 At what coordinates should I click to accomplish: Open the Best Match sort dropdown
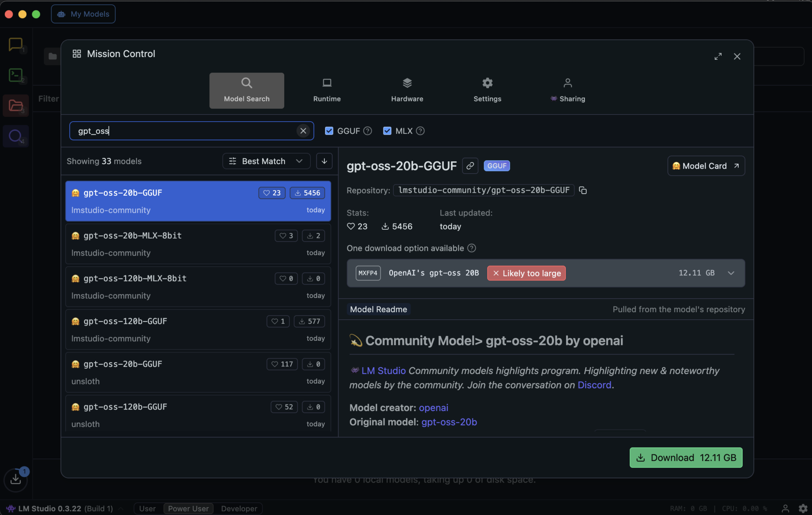(266, 161)
